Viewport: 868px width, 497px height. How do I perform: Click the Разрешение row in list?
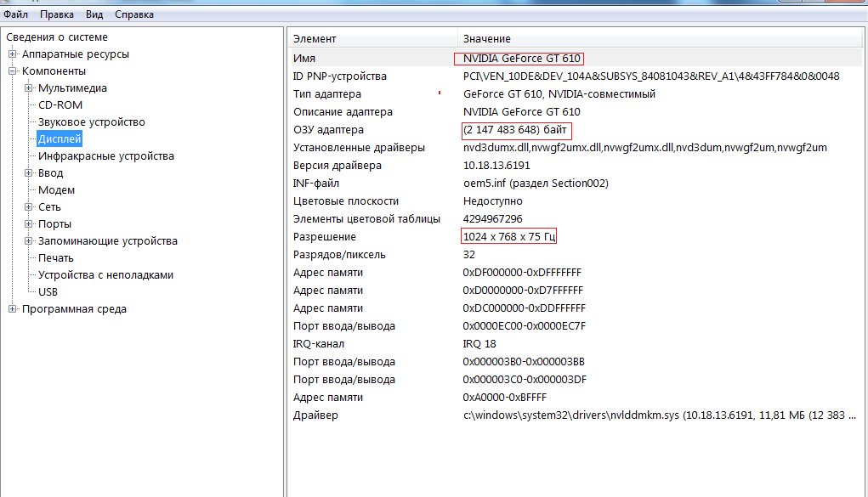point(324,237)
